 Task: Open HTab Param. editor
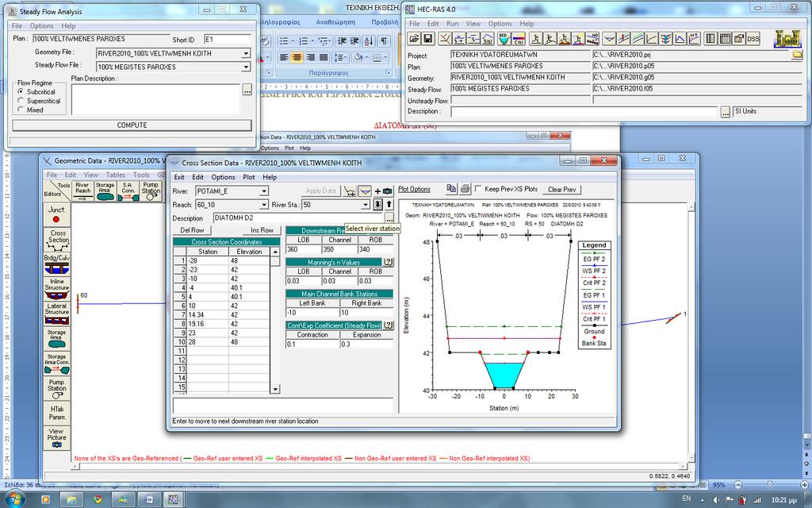[56, 413]
